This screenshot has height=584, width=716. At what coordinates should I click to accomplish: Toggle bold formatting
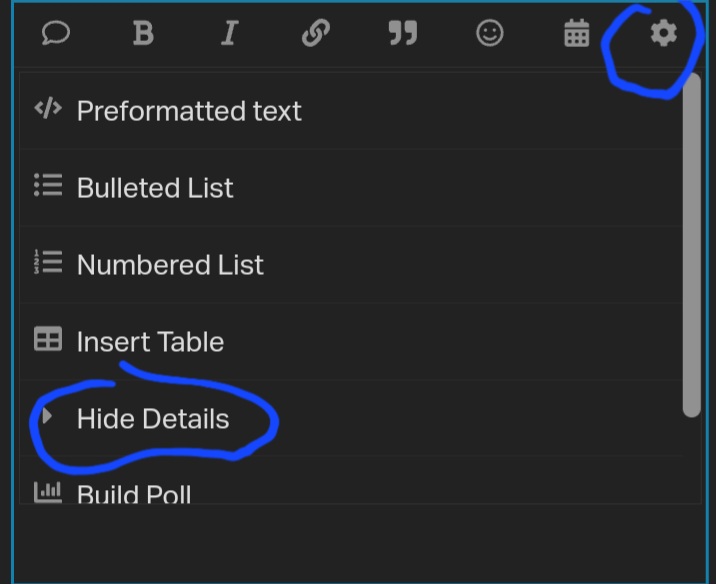[143, 34]
